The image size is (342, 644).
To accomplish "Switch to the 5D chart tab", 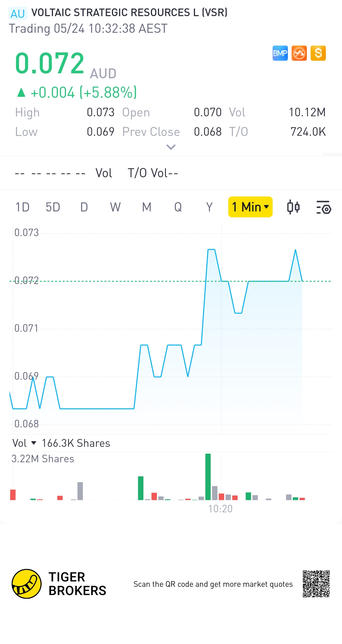I will [53, 207].
